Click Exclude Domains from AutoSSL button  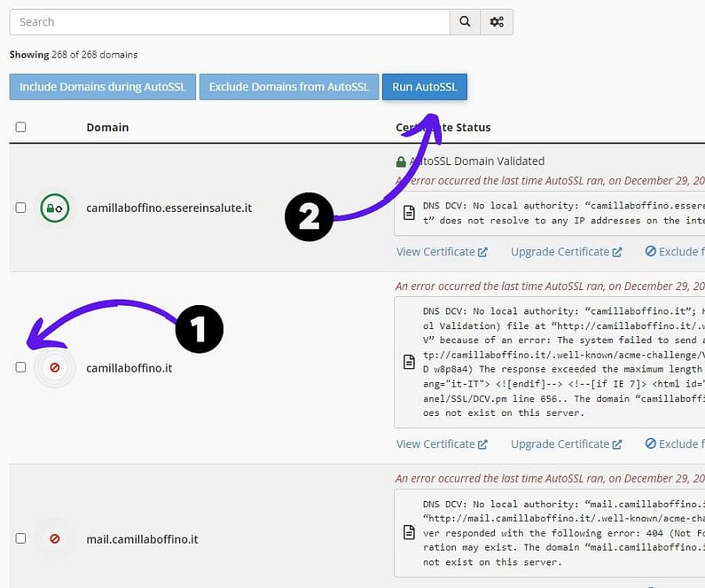point(289,87)
